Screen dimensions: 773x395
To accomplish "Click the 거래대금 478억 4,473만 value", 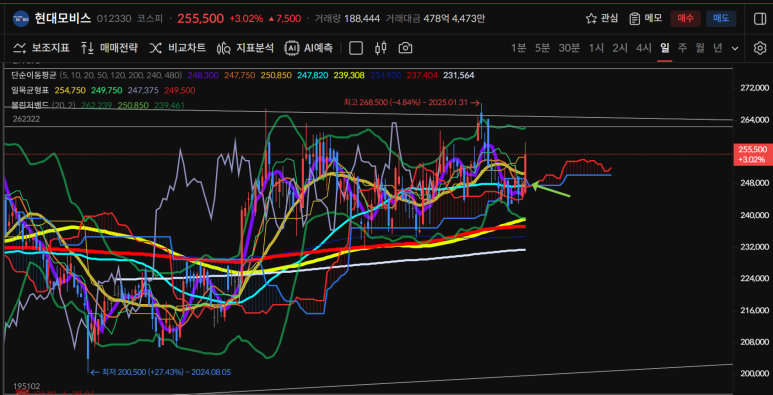I will click(x=455, y=19).
